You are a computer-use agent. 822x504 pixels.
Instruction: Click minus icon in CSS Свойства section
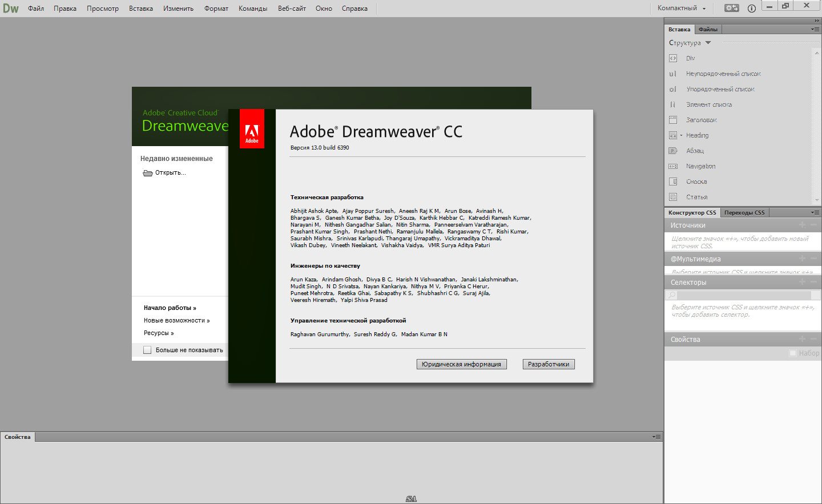tap(813, 339)
